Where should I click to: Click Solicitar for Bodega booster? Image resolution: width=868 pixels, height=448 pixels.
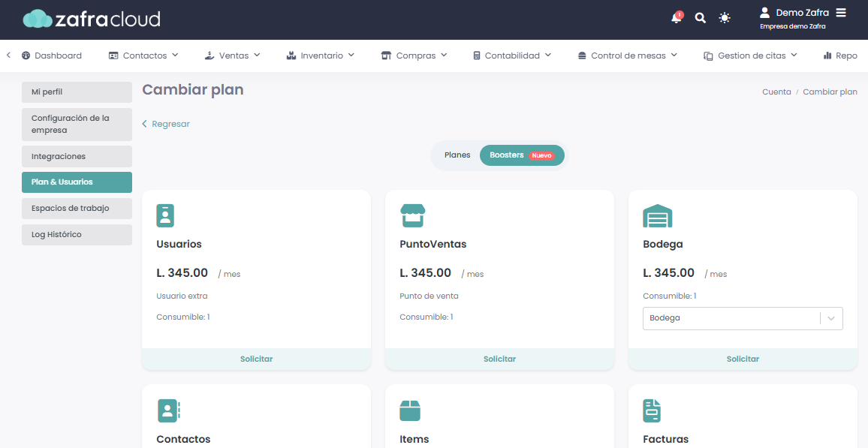click(x=743, y=359)
